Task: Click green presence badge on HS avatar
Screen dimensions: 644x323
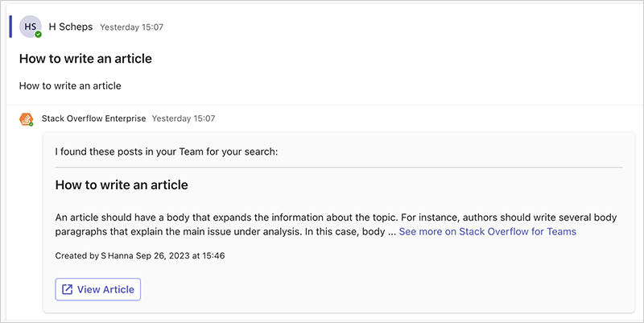Action: (x=38, y=35)
